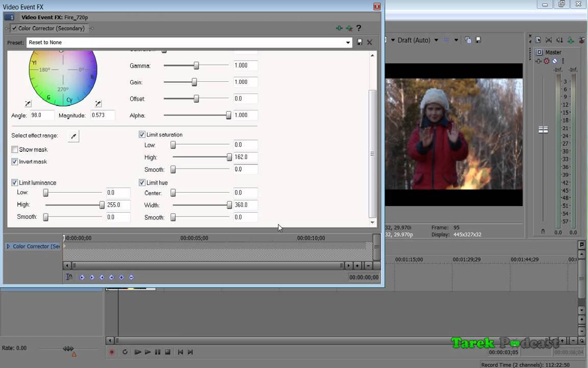Go to end of project
The height and width of the screenshot is (368, 588).
tap(190, 352)
